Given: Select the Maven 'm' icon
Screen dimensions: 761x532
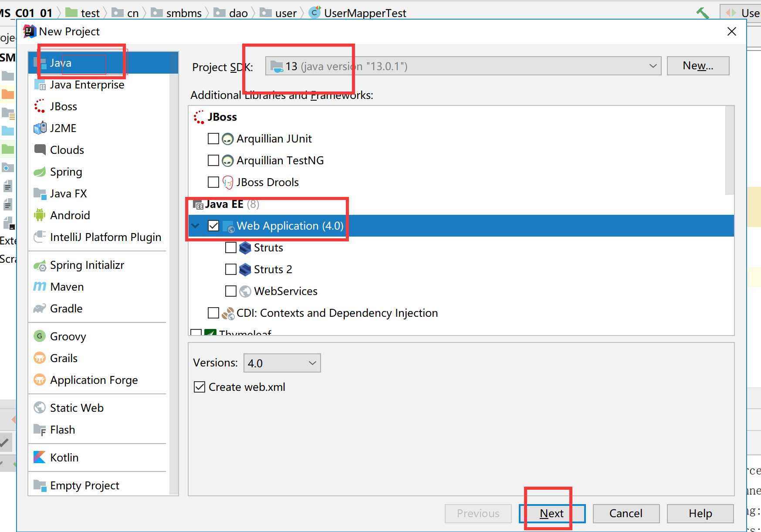Looking at the screenshot, I should [x=40, y=287].
